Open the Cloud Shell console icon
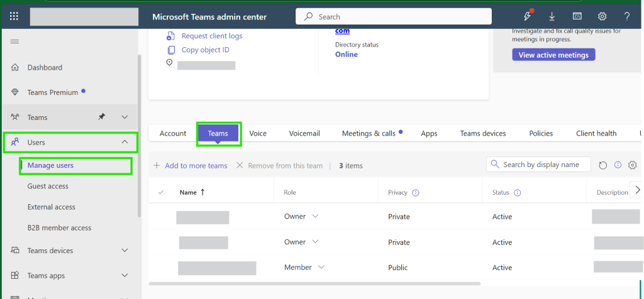Screen dimensions: 644x299 pos(577,16)
